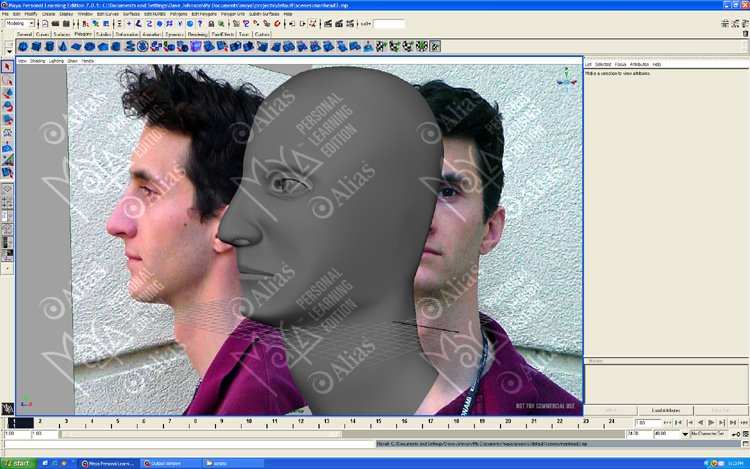Open the Subdiv Surfaces menu

(264, 14)
